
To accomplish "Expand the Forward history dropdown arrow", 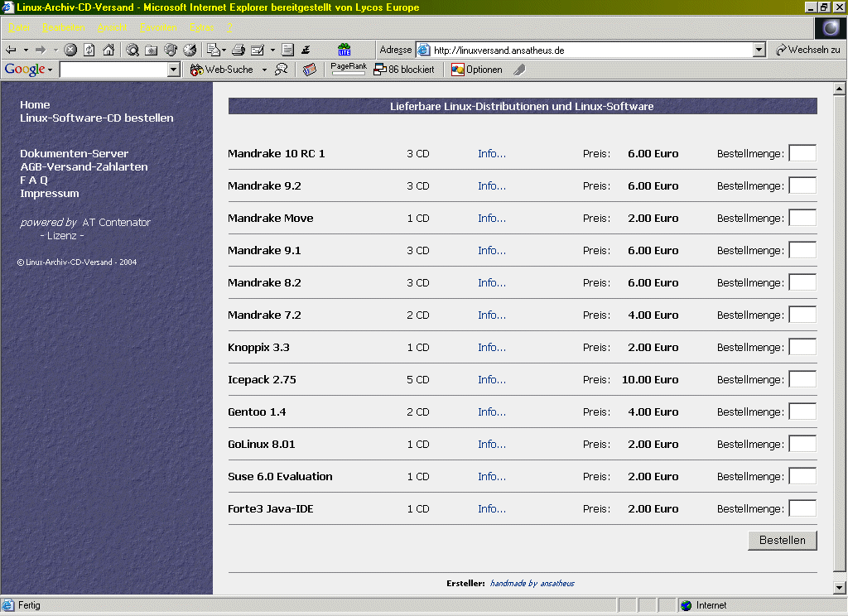I will point(55,51).
